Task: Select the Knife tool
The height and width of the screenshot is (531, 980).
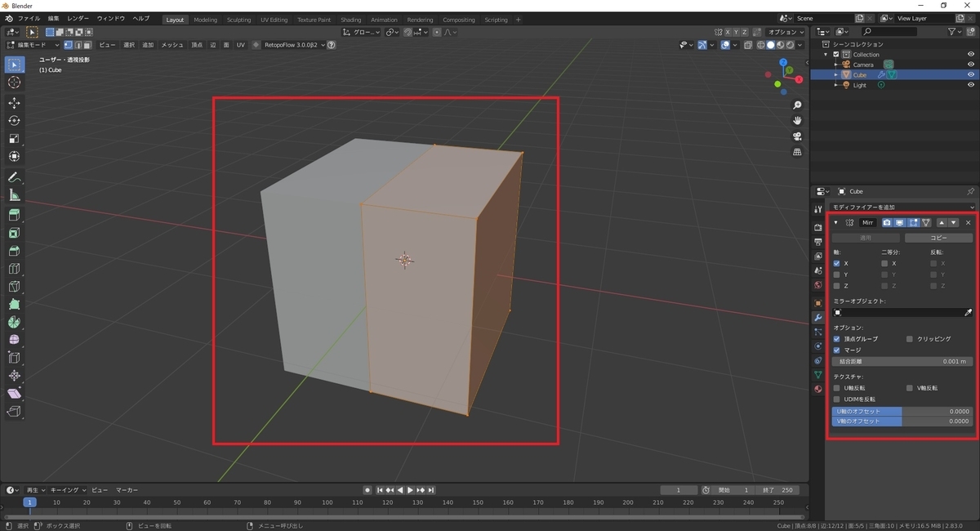Action: point(14,287)
